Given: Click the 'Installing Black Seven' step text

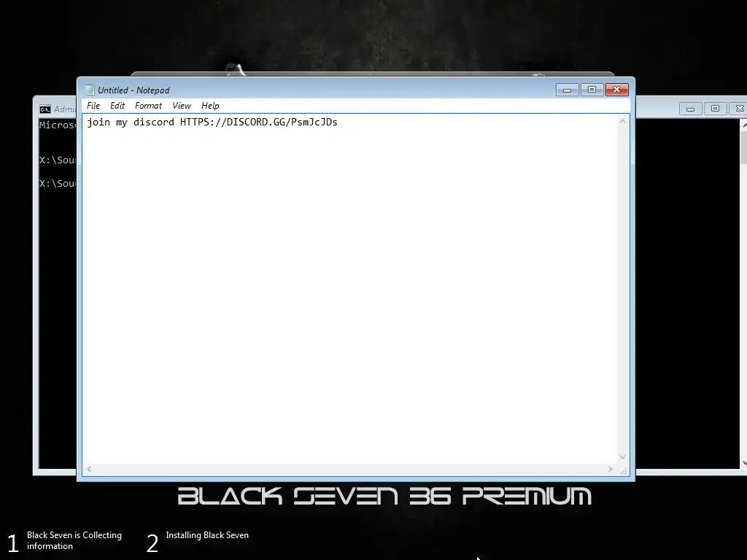Looking at the screenshot, I should click(x=207, y=535).
